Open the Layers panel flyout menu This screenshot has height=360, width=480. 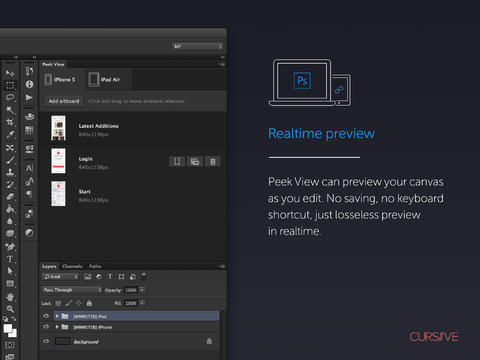click(222, 266)
